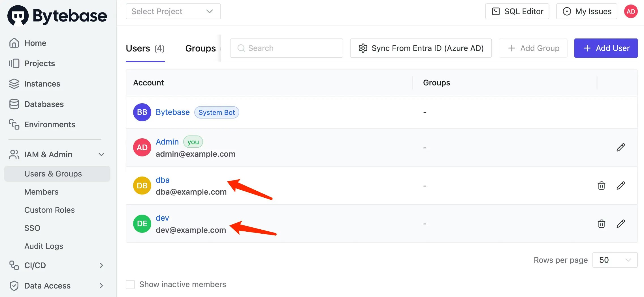
Task: Click the Add Group button
Action: click(x=533, y=48)
